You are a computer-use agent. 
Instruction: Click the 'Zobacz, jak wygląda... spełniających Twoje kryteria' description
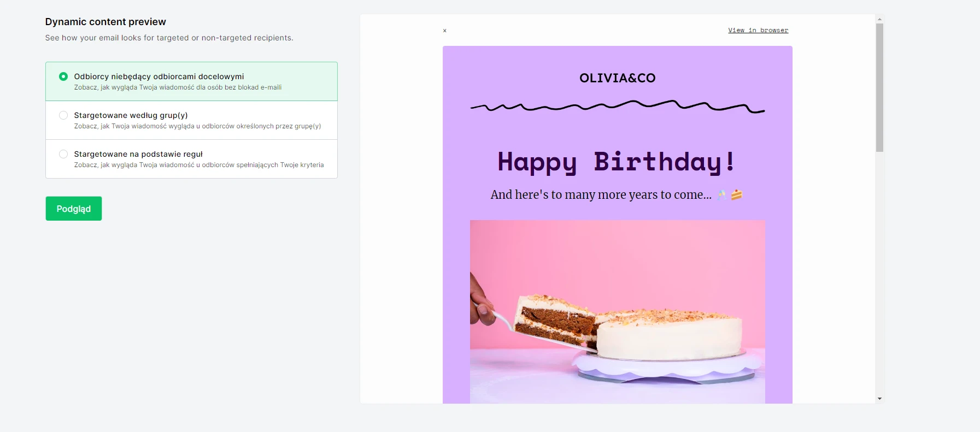199,165
